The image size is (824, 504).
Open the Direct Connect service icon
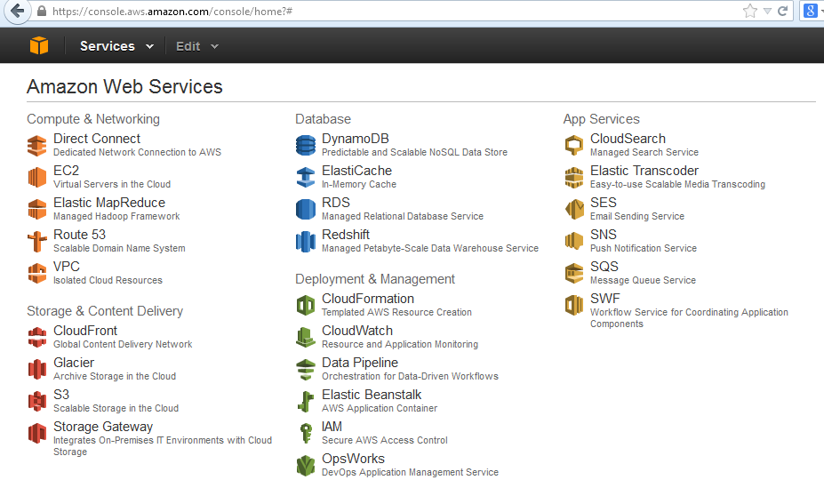pyautogui.click(x=36, y=146)
